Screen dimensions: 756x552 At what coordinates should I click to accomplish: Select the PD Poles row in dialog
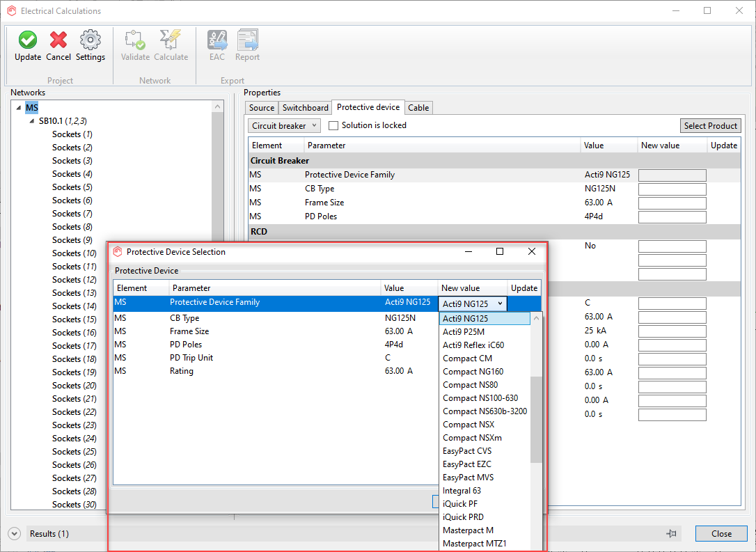(276, 345)
